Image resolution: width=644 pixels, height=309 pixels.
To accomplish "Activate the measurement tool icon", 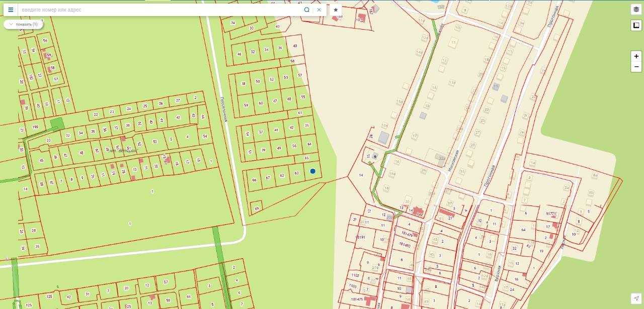I will click(x=636, y=25).
